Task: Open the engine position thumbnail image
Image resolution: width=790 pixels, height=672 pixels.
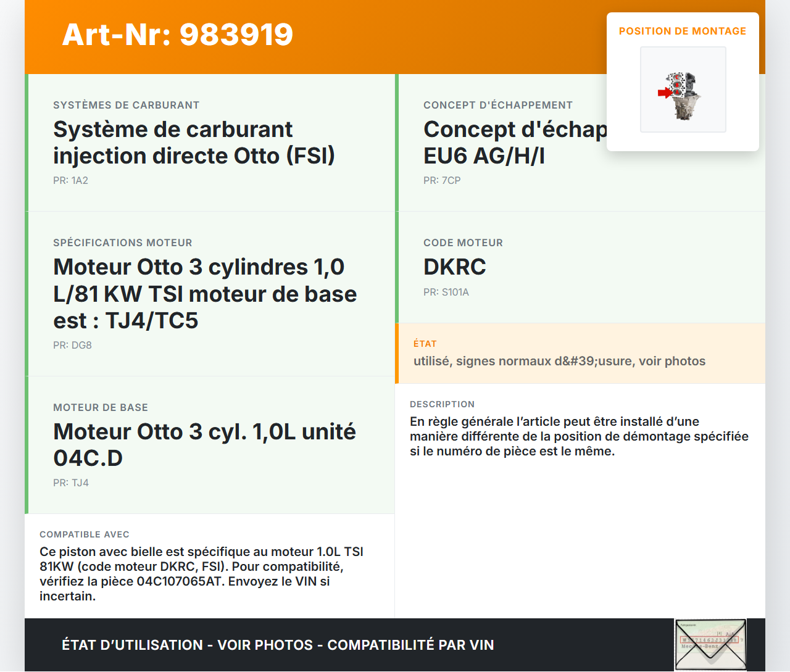Action: click(683, 89)
